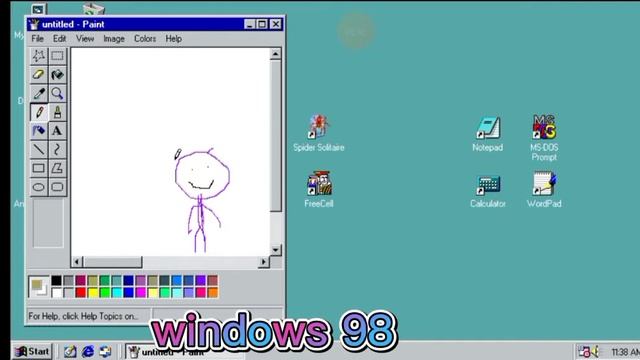The width and height of the screenshot is (640, 360).
Task: Select the Airbrush spray tool
Action: 39,131
